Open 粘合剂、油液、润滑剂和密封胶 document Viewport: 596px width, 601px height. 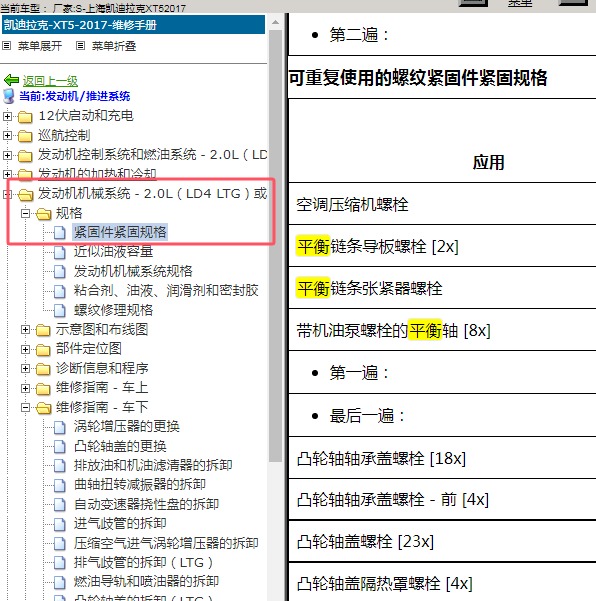[x=166, y=291]
